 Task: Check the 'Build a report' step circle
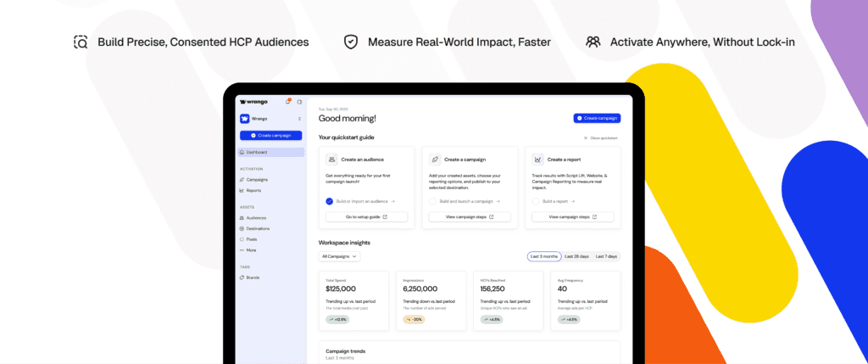(536, 201)
